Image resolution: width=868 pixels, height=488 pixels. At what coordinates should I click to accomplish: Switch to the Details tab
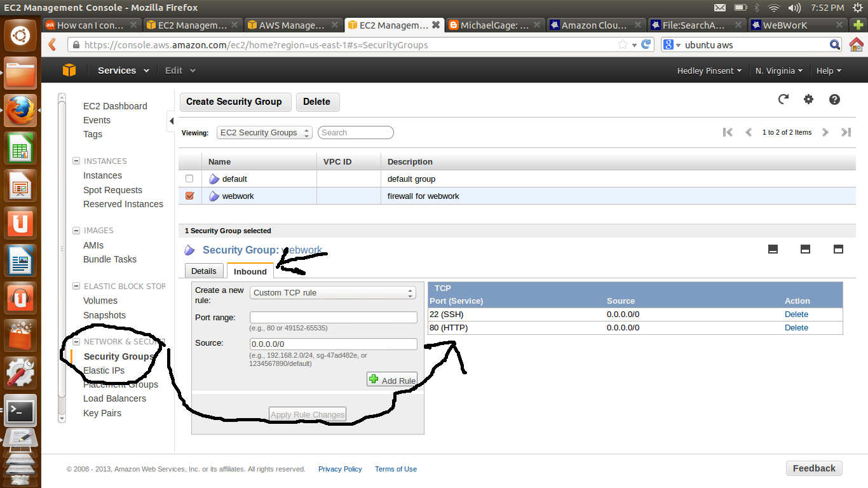pyautogui.click(x=204, y=271)
